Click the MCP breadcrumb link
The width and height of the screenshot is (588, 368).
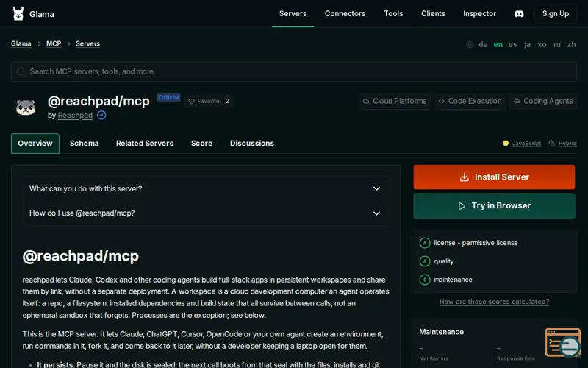54,43
